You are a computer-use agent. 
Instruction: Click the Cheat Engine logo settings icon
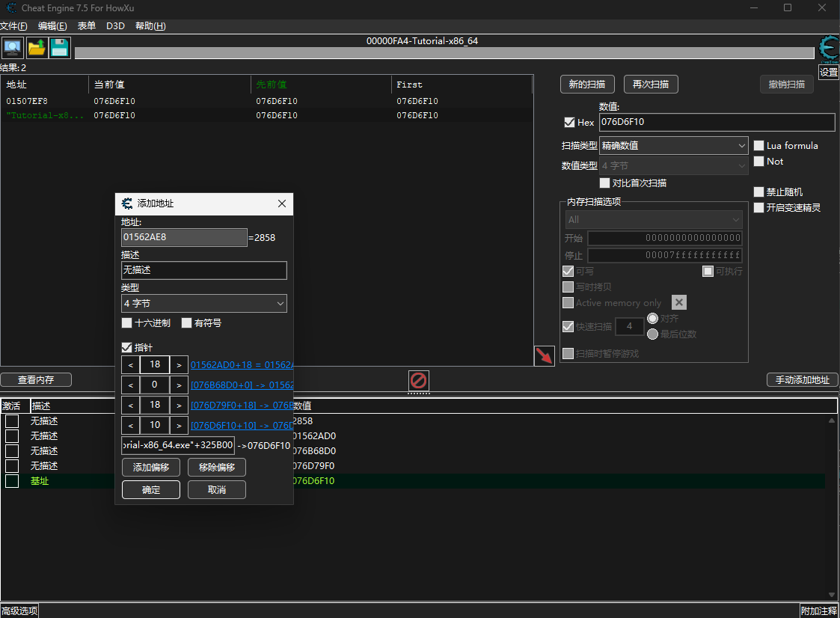828,49
